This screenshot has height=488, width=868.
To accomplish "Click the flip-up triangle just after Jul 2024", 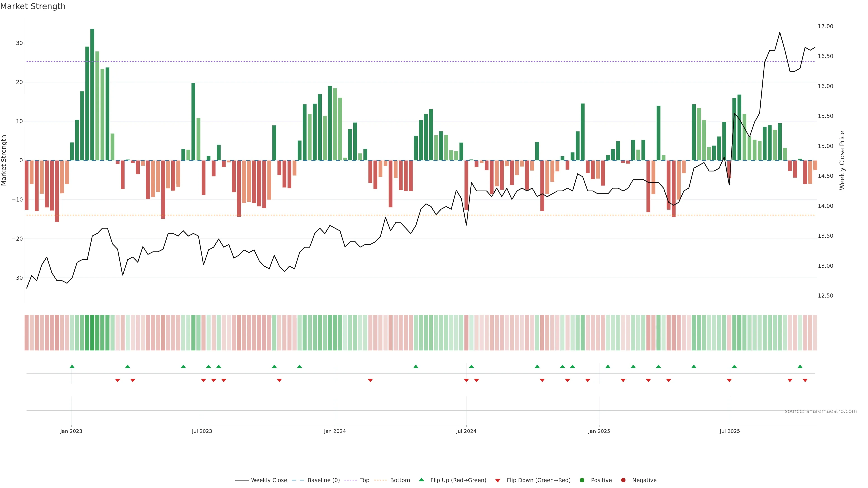I will [x=471, y=366].
